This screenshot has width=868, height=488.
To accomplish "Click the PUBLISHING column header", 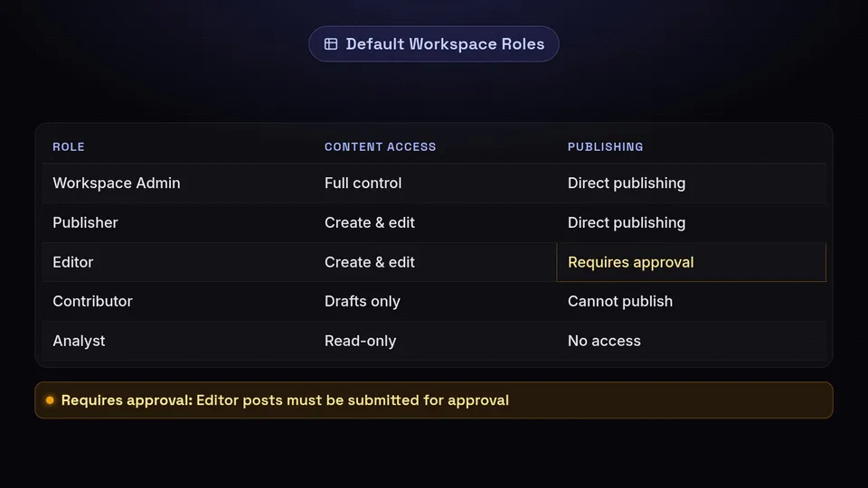I will click(605, 146).
